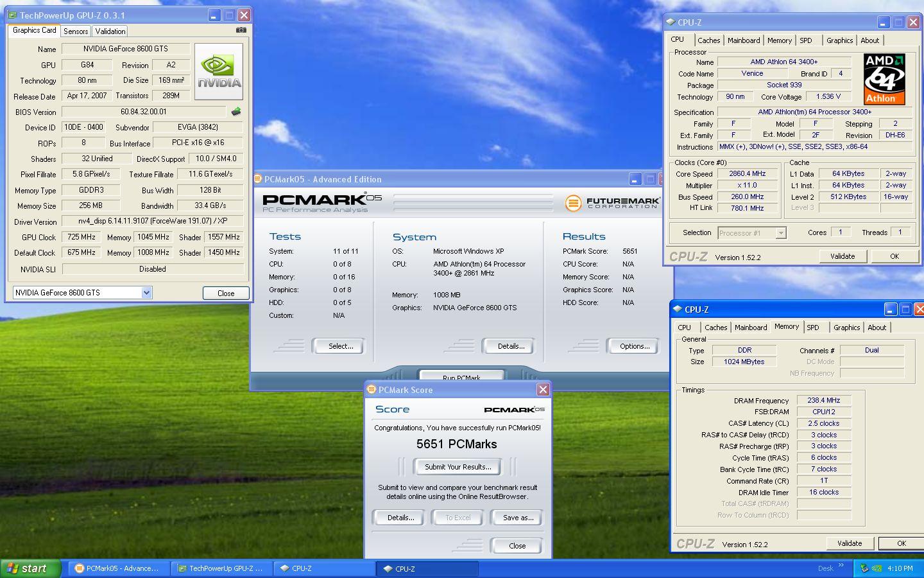The width and height of the screenshot is (924, 578).
Task: Open SPD tab in lower CPU-Z window
Action: [x=813, y=328]
